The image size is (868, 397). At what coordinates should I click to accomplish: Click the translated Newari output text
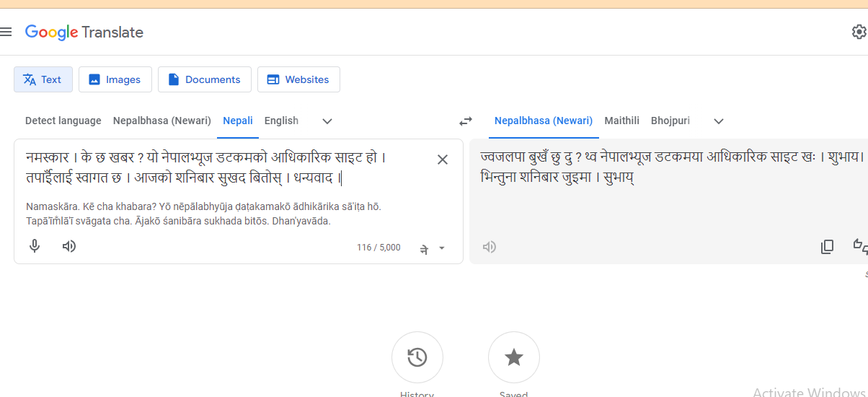coord(672,167)
